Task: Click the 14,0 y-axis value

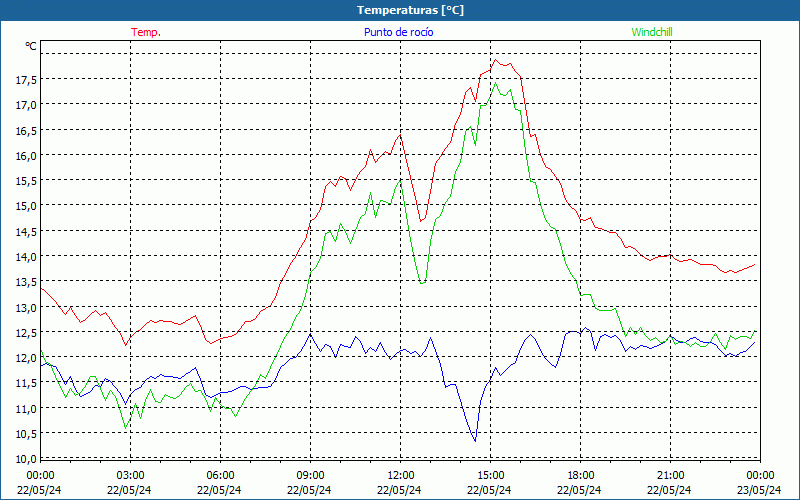Action: (26, 257)
